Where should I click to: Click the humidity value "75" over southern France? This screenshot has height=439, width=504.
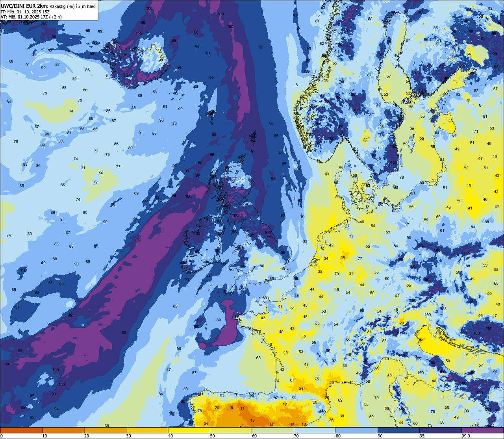pos(317,379)
